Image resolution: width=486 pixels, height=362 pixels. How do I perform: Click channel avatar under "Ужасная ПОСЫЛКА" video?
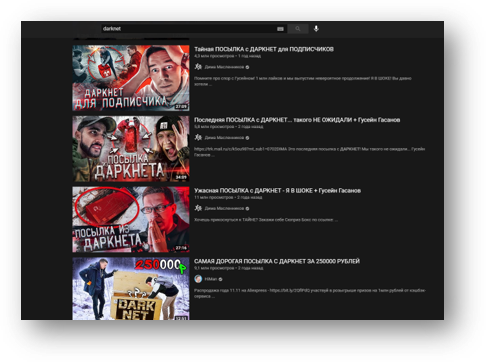point(198,208)
